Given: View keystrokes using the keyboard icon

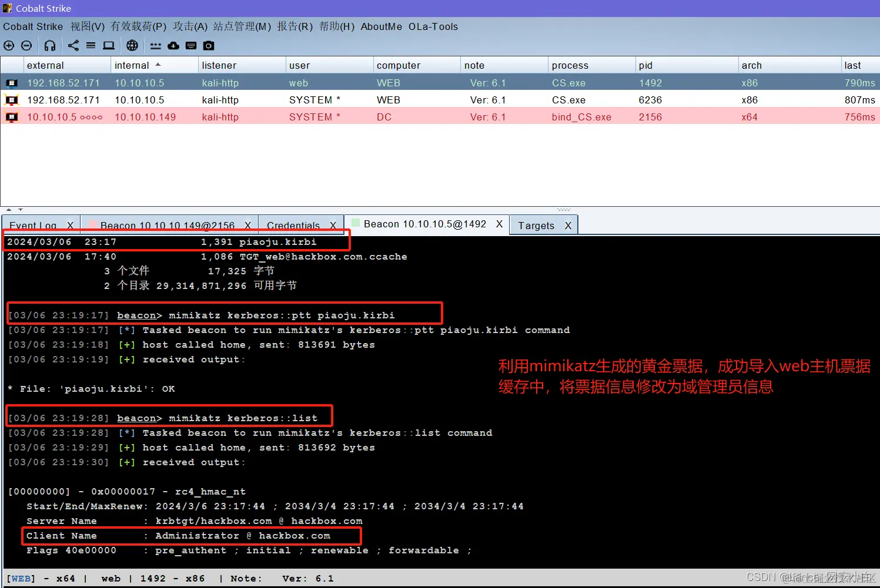Looking at the screenshot, I should coord(191,46).
